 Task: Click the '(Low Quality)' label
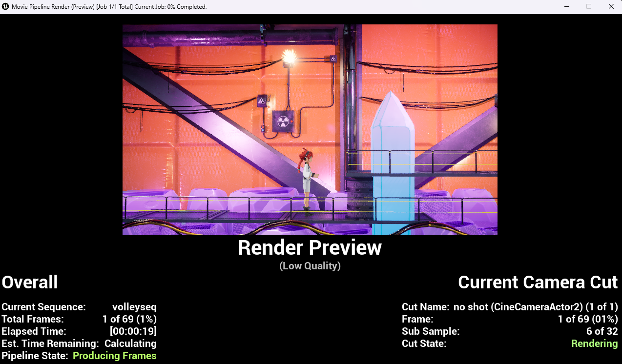[310, 266]
